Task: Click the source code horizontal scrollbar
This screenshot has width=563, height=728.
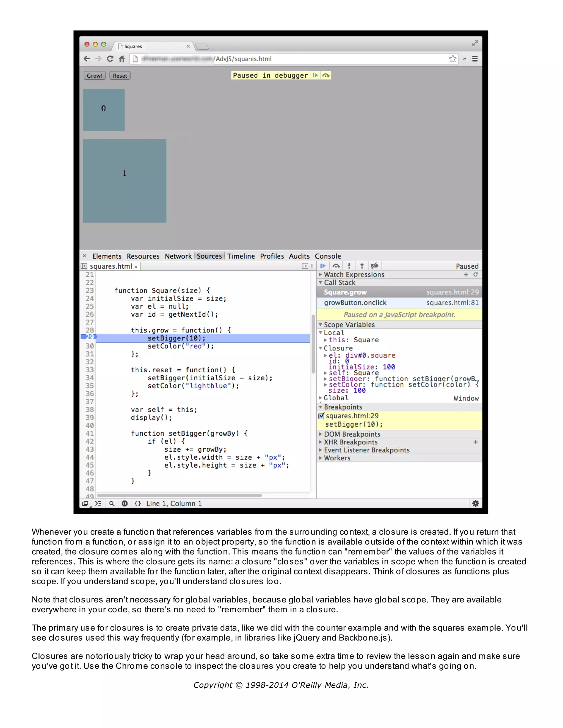Action: [x=179, y=495]
